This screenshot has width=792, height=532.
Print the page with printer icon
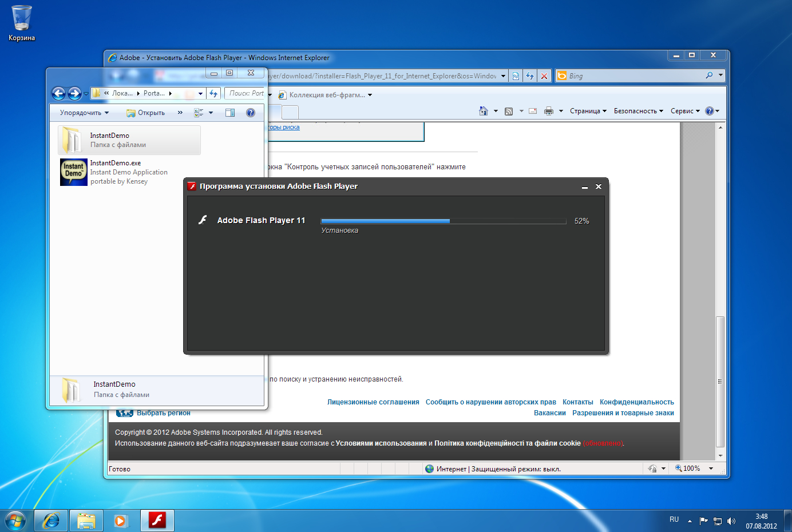[x=549, y=111]
